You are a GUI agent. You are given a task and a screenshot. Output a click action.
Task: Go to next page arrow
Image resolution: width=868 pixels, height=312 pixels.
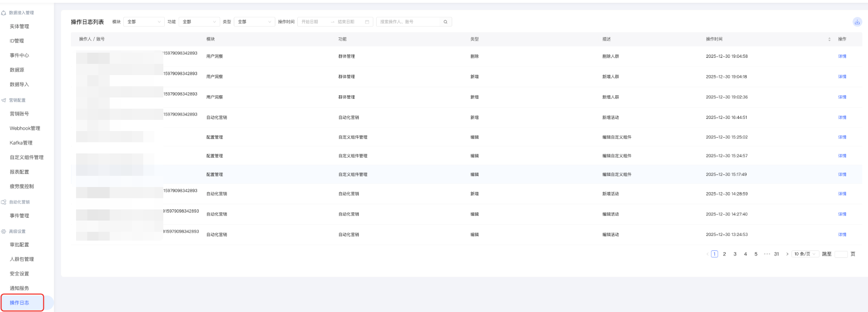coord(787,254)
